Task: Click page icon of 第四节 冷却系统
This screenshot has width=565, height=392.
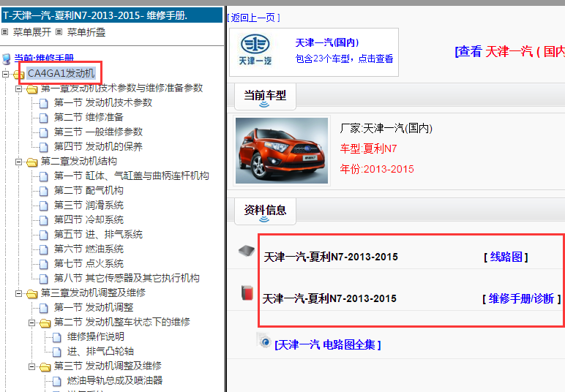Action: [44, 220]
